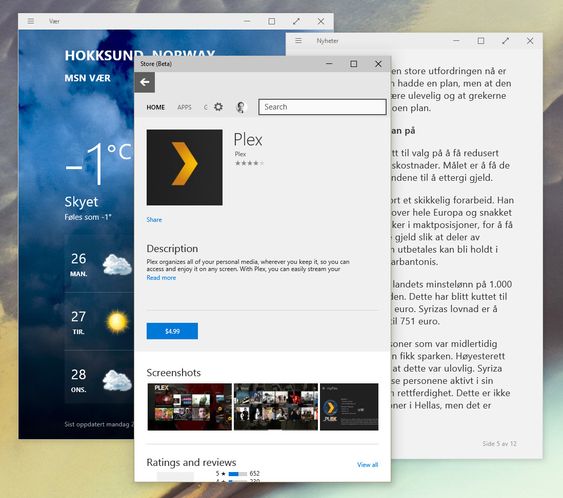Click the -1°C current temperature
Image resolution: width=563 pixels, height=498 pixels.
(x=99, y=163)
